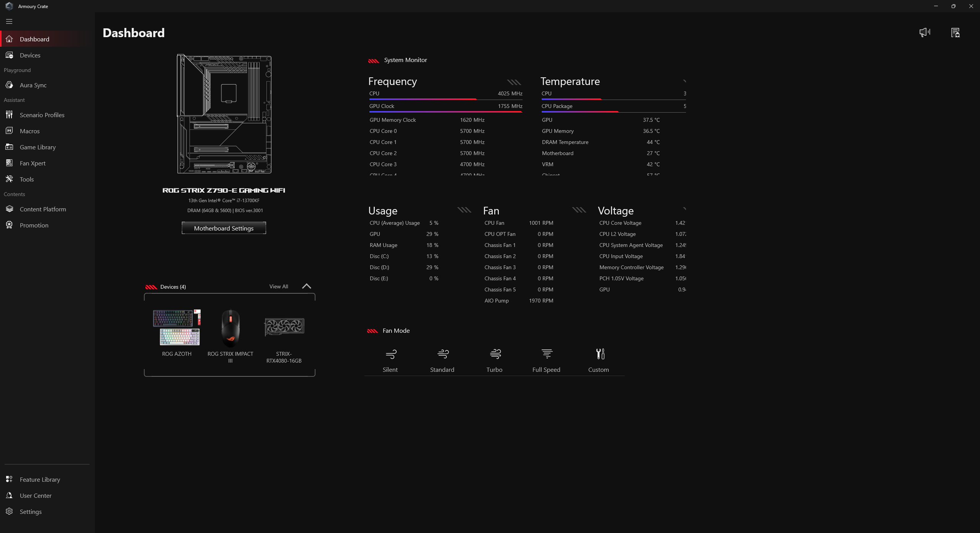Image resolution: width=980 pixels, height=533 pixels.
Task: Open the ROG STRIX IMPACT III mouse thumbnail
Action: click(230, 328)
